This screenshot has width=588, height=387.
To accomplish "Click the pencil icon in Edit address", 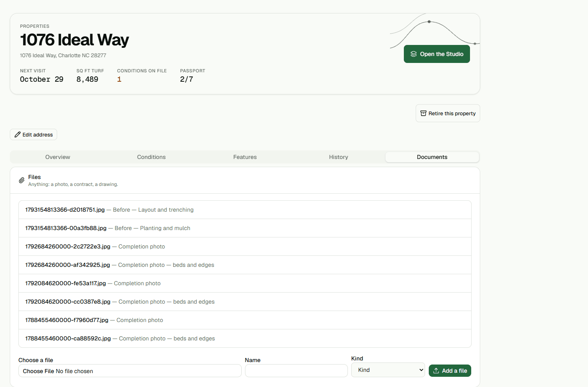I will [18, 134].
